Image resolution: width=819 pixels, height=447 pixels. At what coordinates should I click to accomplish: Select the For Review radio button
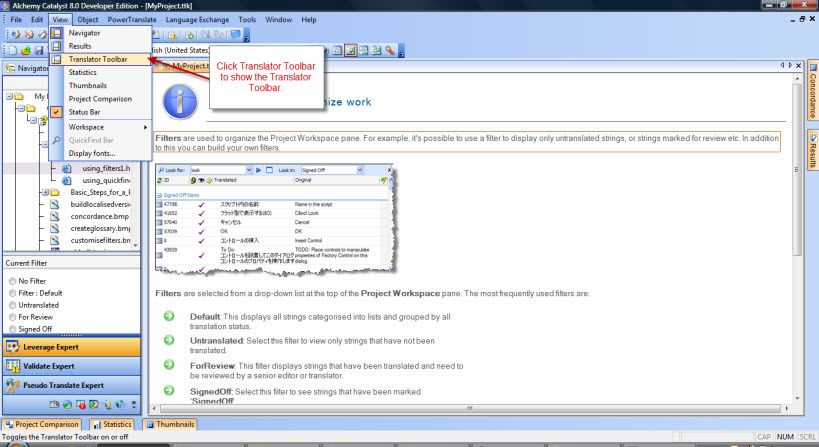click(13, 317)
